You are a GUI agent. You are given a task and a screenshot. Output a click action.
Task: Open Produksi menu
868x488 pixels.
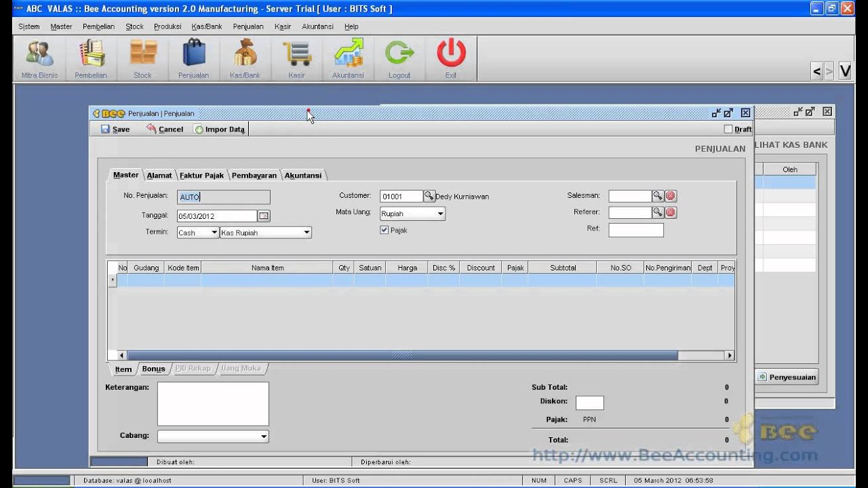tap(167, 26)
